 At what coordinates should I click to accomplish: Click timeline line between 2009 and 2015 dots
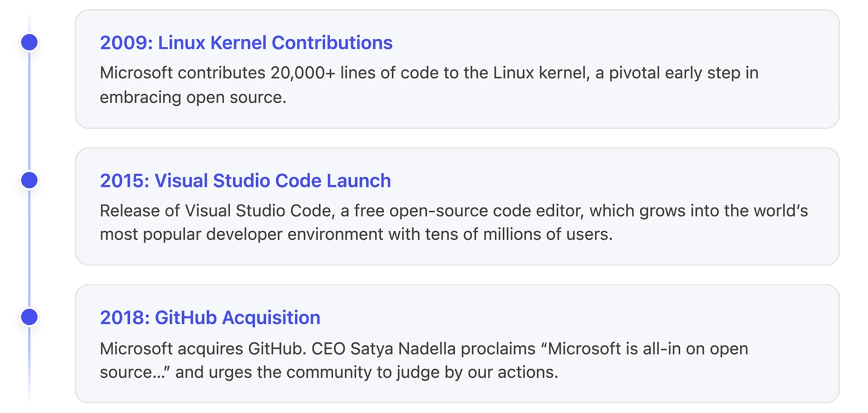click(29, 111)
